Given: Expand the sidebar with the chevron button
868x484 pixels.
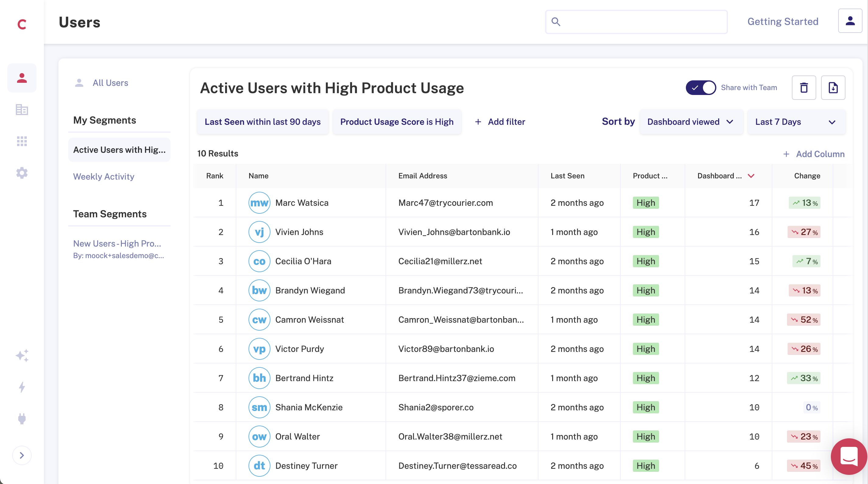Looking at the screenshot, I should coord(22,455).
